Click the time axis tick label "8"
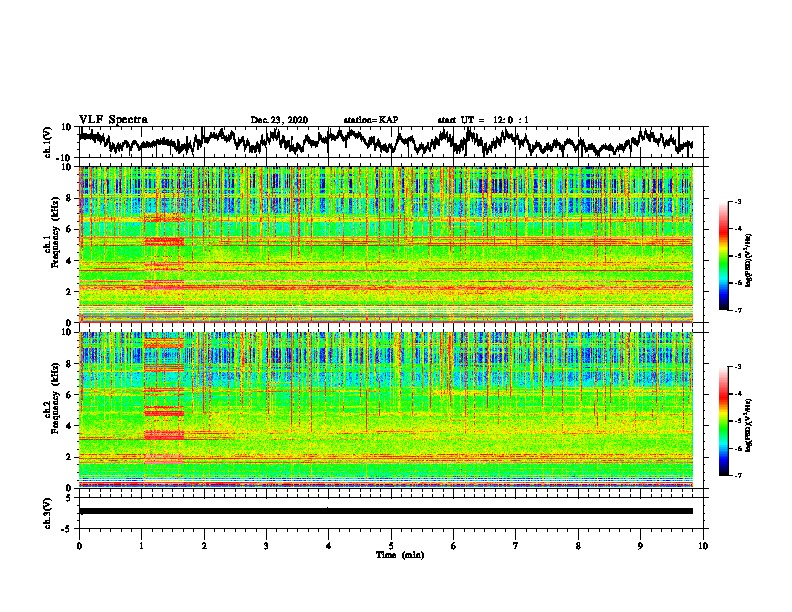792x612 pixels. (x=578, y=546)
